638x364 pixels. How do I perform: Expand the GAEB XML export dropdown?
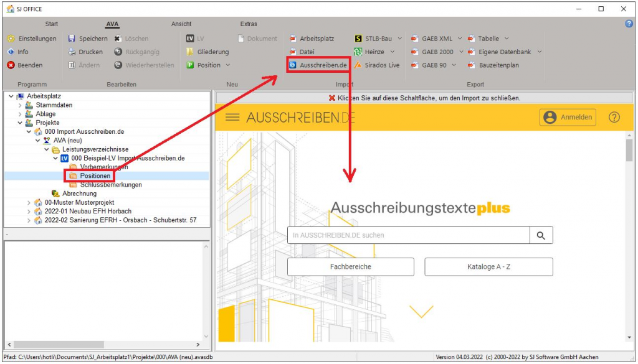point(460,39)
